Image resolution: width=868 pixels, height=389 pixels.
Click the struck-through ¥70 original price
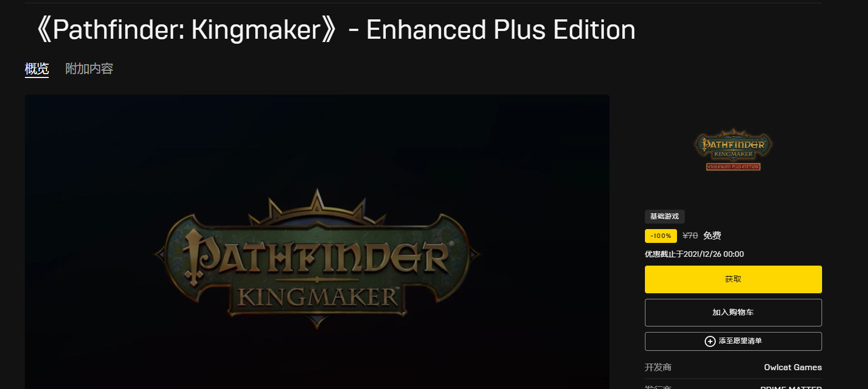click(690, 236)
